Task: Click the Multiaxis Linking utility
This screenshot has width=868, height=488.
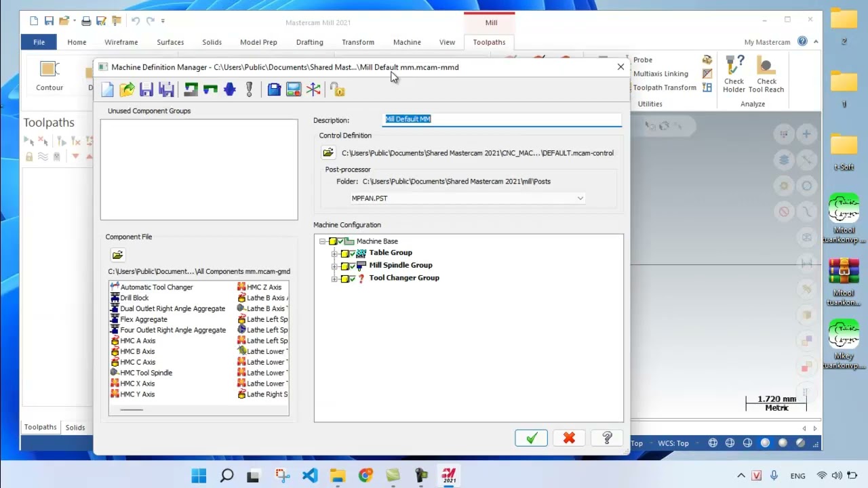Action: click(x=660, y=74)
